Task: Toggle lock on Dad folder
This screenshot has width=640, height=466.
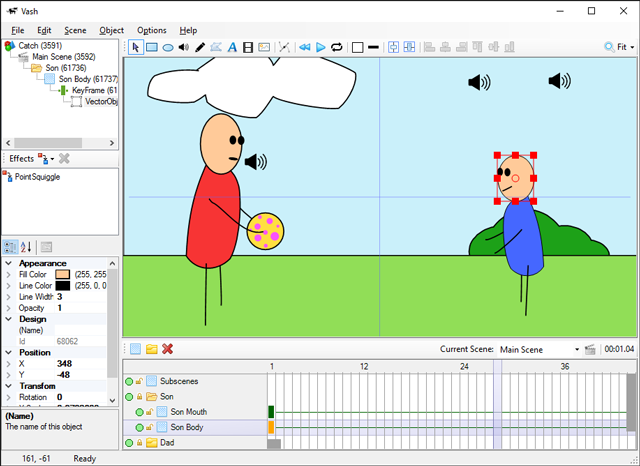Action: coord(140,442)
